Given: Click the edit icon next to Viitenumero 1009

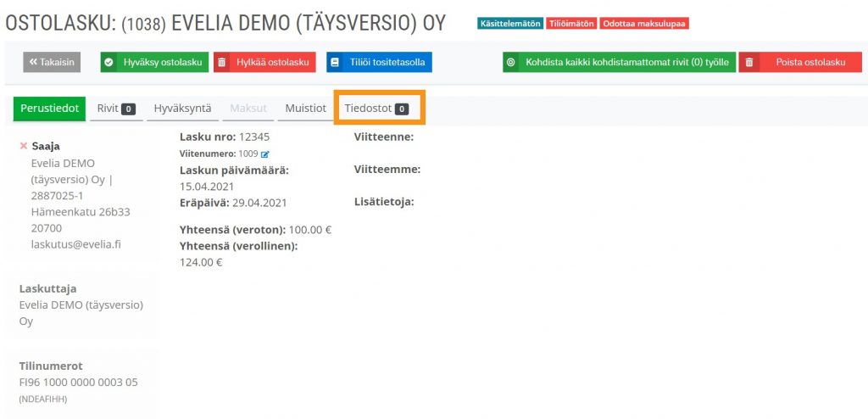Looking at the screenshot, I should [x=265, y=154].
